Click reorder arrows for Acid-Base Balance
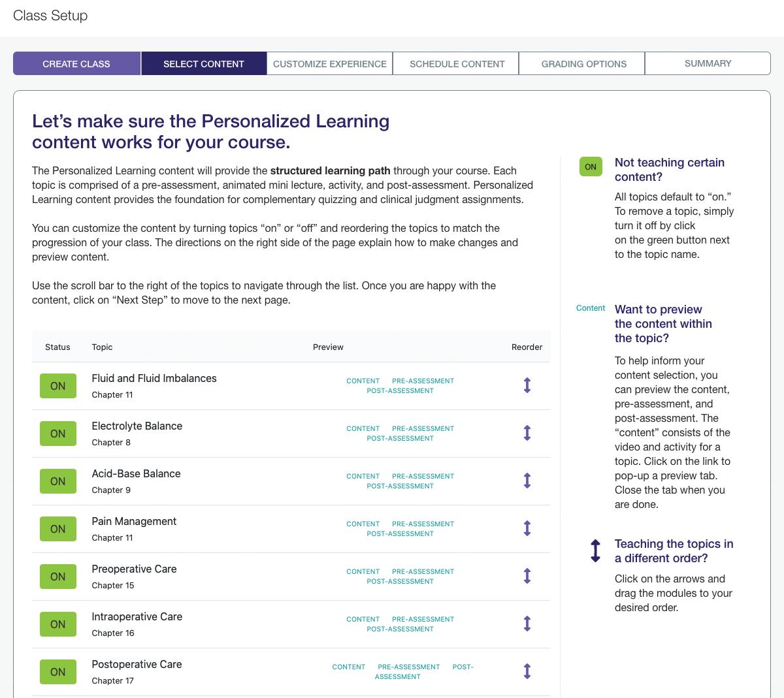 coord(527,481)
